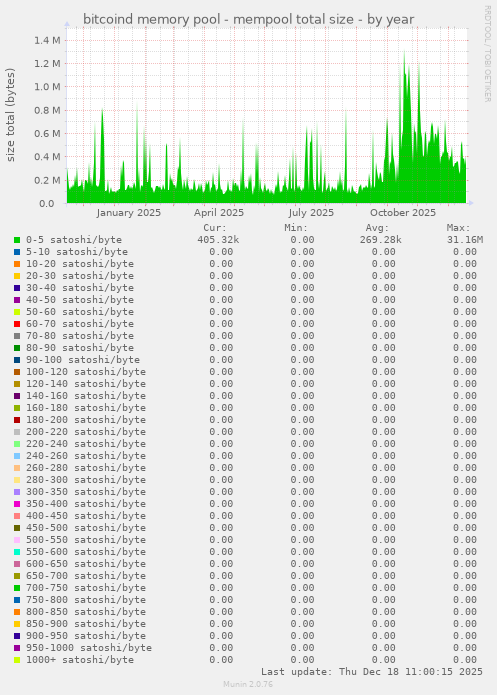Click the brown swatch for 100-120 satoshi/byte
Image resolution: width=497 pixels, height=695 pixels.
click(x=17, y=372)
